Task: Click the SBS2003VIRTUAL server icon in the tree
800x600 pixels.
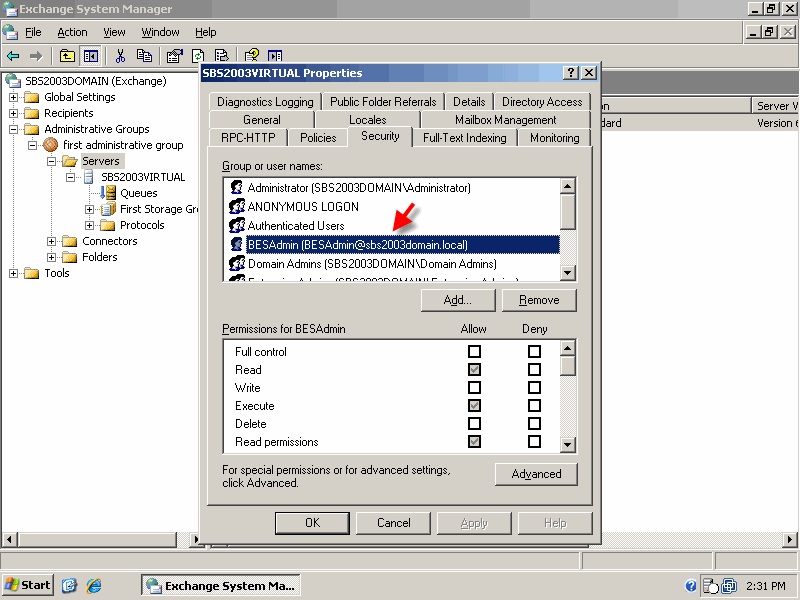Action: [x=89, y=177]
